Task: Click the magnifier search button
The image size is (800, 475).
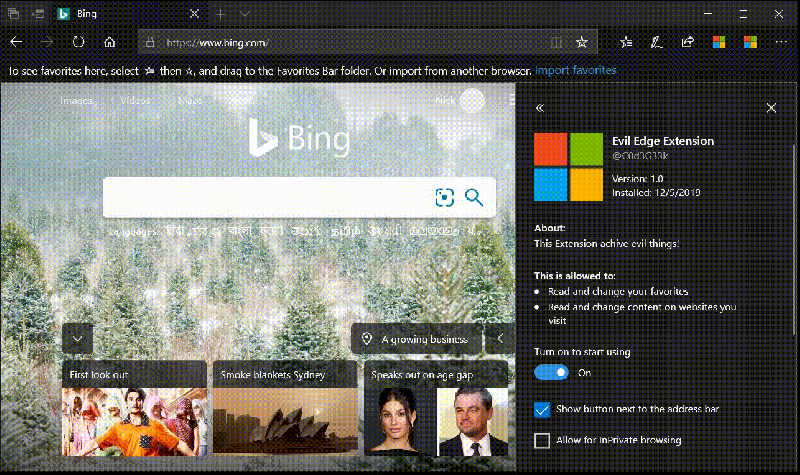Action: coord(474,197)
